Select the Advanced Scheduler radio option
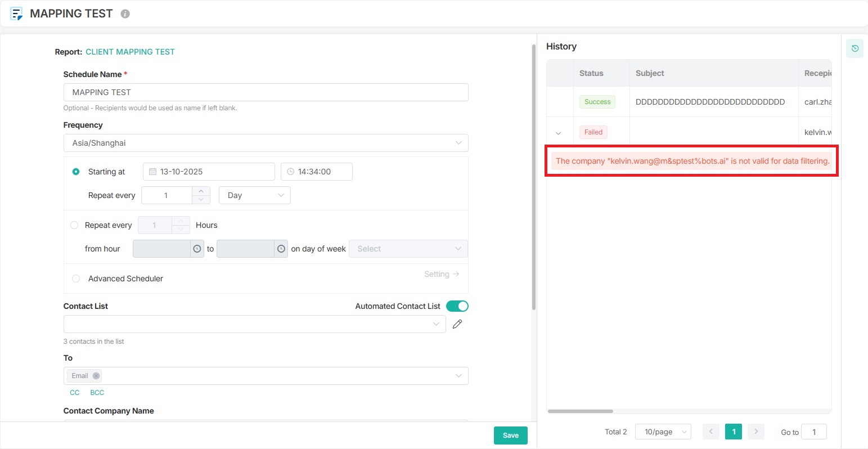Screen dimensions: 868x449 [76, 279]
